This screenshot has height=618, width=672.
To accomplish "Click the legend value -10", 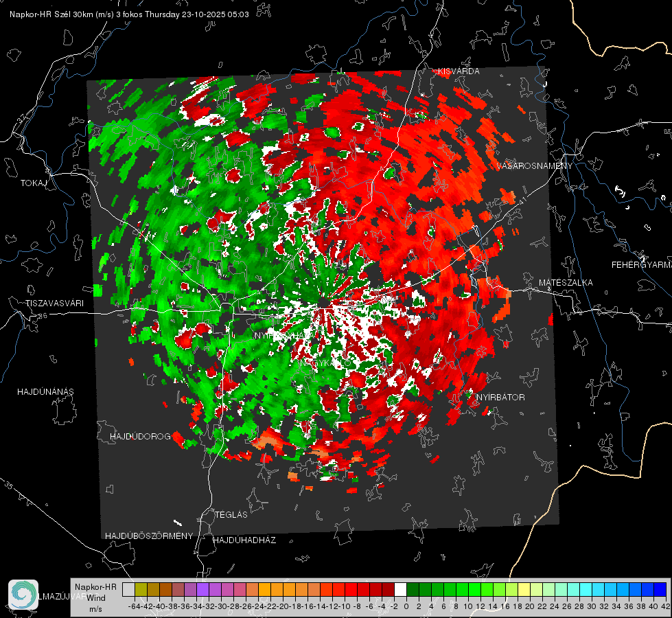I will (x=345, y=606).
